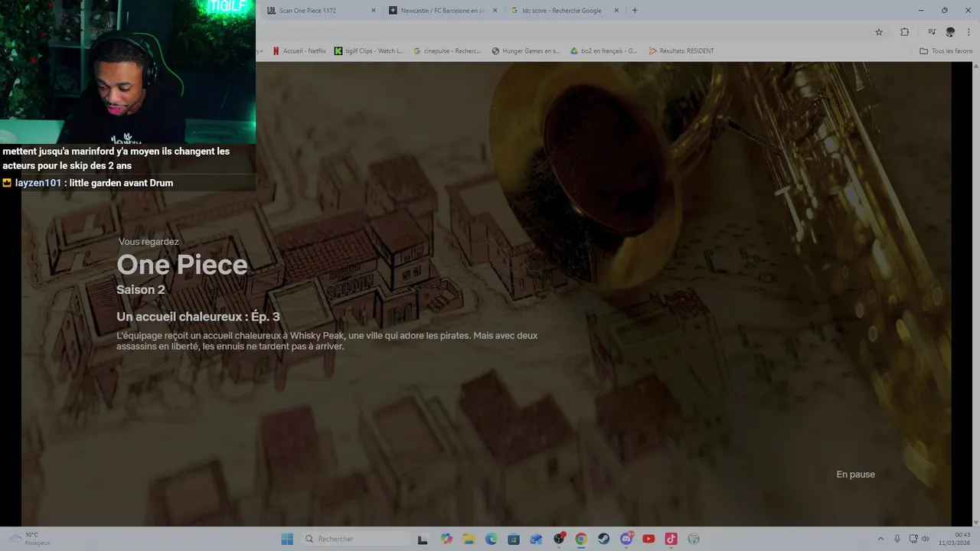
Task: Open the Résultats: RESIDENT bookmark
Action: pos(681,51)
